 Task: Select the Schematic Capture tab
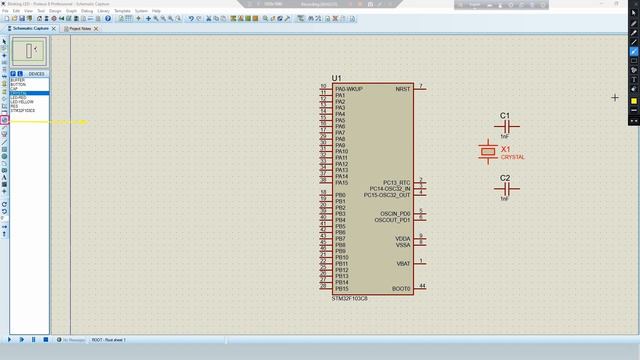tap(31, 29)
